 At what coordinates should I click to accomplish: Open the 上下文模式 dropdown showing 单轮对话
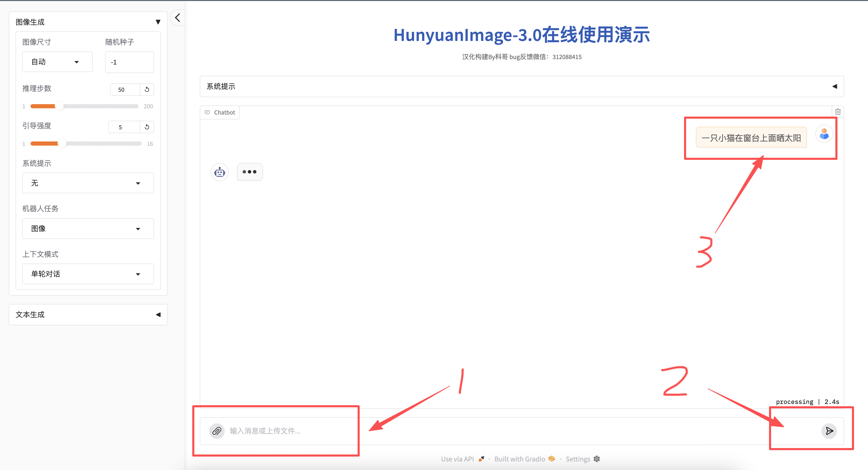(x=88, y=274)
